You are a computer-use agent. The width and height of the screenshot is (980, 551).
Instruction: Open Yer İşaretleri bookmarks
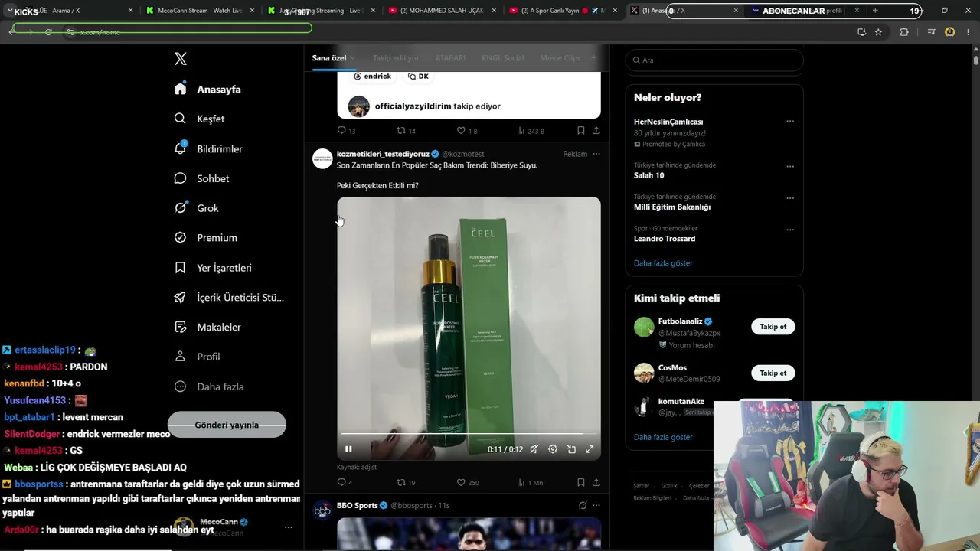213,268
